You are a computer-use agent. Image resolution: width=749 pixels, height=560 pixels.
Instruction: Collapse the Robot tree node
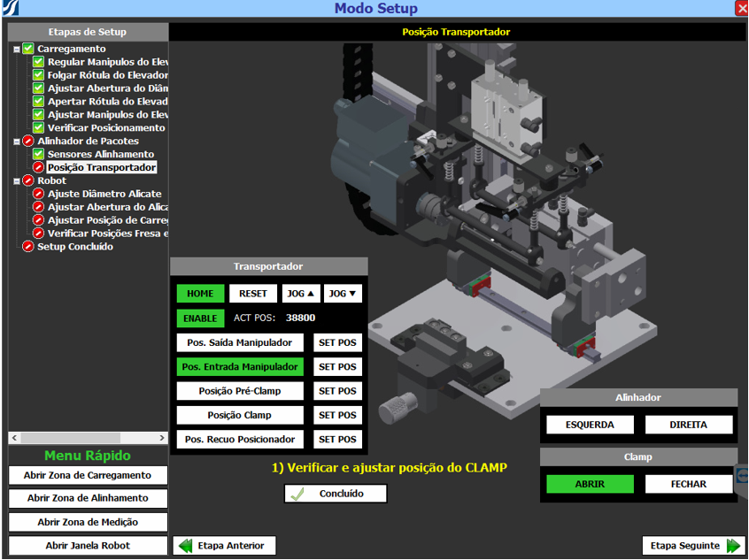(17, 181)
